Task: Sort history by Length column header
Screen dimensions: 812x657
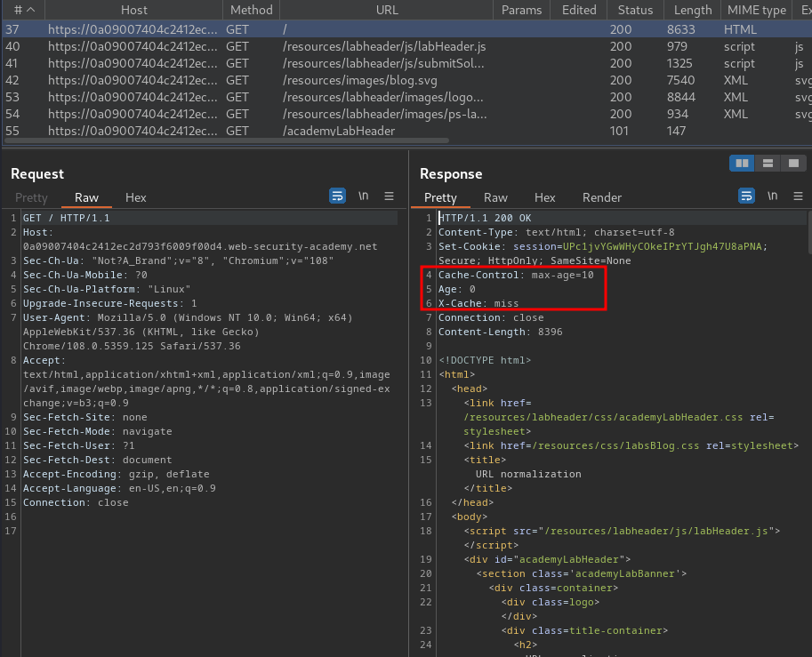Action: point(692,10)
